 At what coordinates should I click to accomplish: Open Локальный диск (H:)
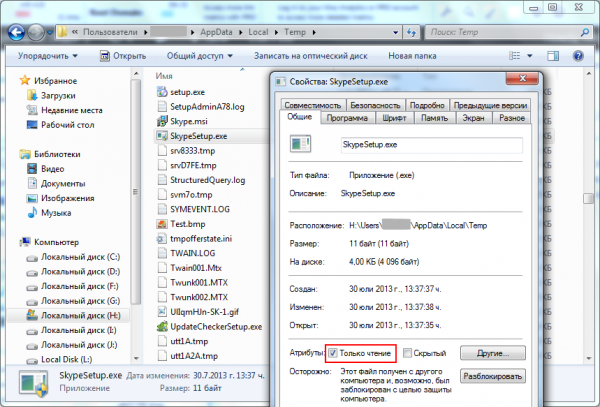(80, 316)
